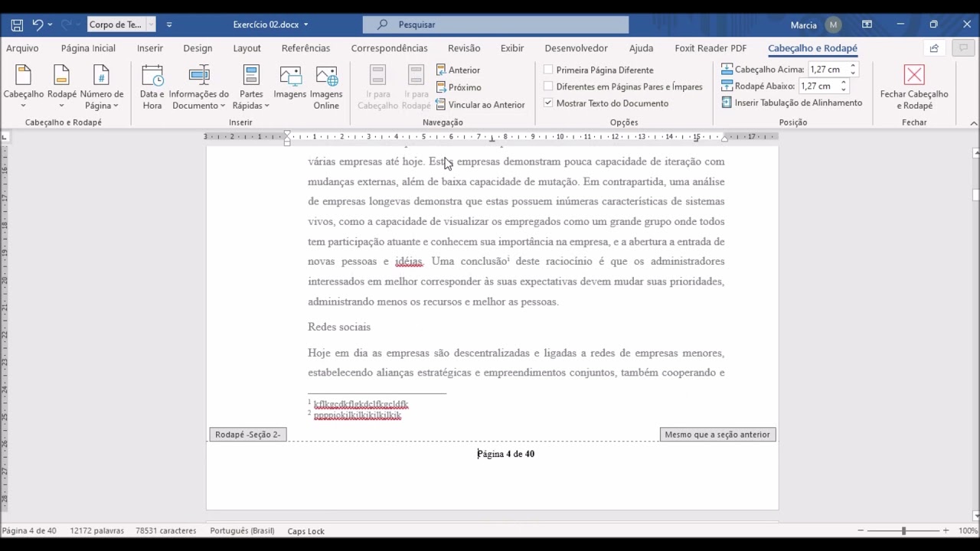Collapse the ribbon with the chevron
Image resolution: width=980 pixels, height=551 pixels.
click(x=973, y=123)
